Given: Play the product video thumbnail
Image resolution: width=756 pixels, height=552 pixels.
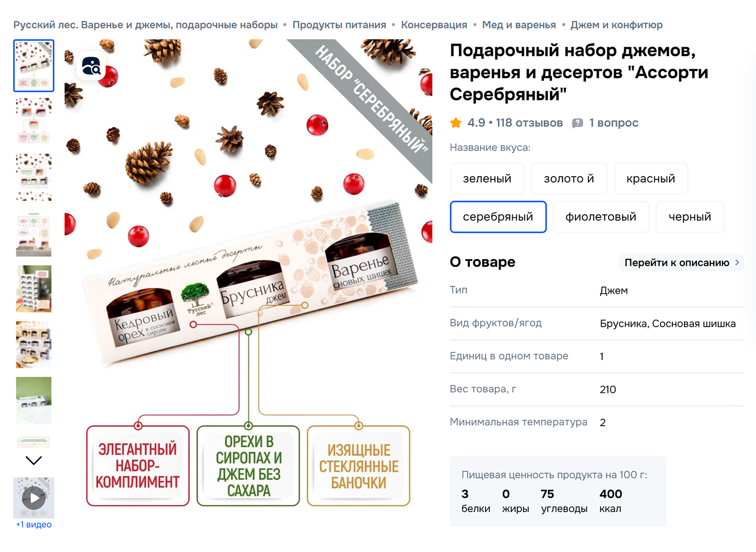Looking at the screenshot, I should [x=34, y=498].
